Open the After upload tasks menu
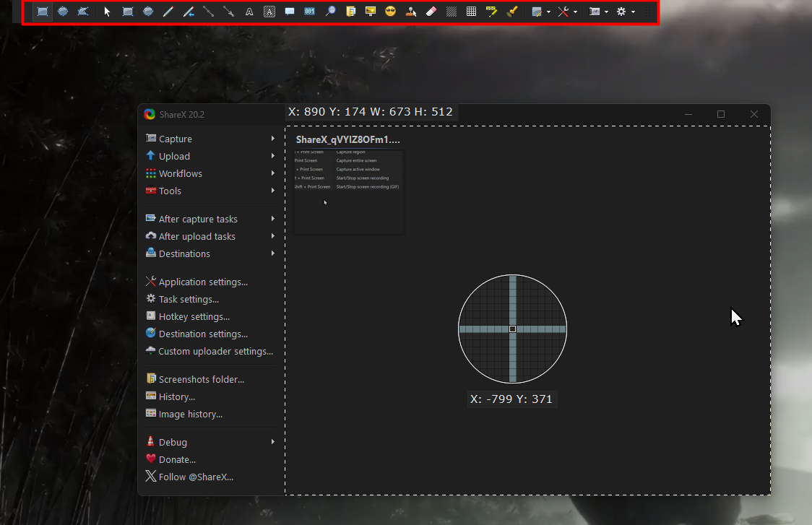This screenshot has width=812, height=525. (211, 236)
